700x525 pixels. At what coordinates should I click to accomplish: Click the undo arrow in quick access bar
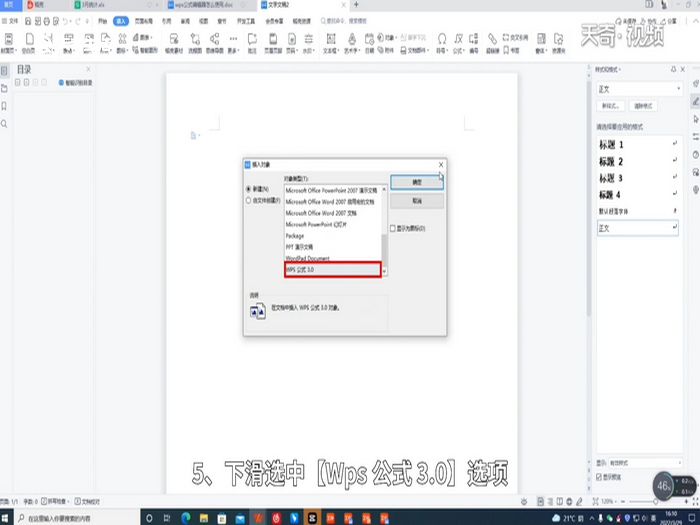(66, 21)
